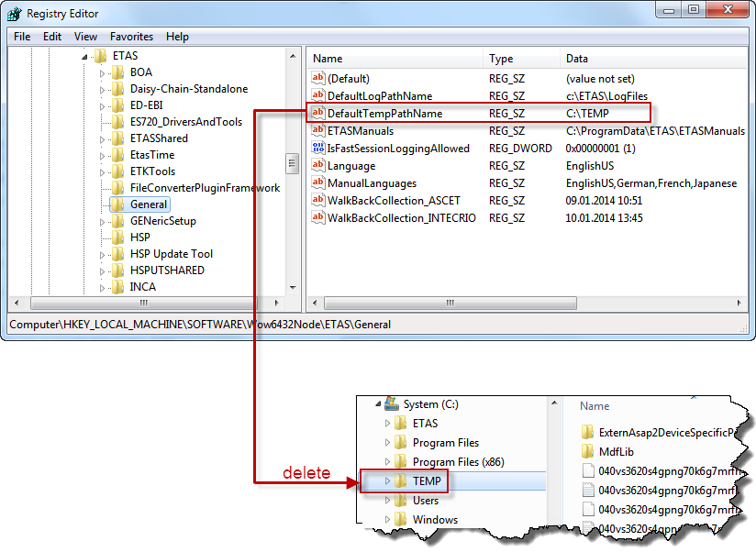Expand the TEMP folder in Explorer tree
The width and height of the screenshot is (756, 552).
click(387, 481)
